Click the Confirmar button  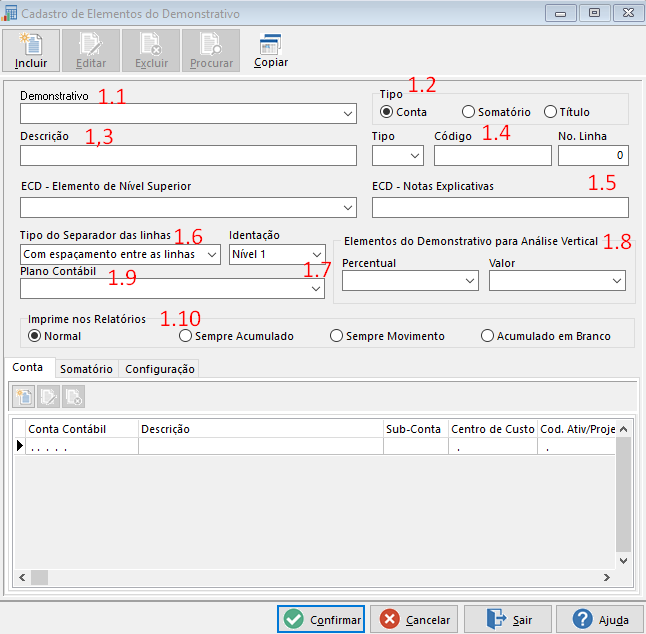coord(321,619)
